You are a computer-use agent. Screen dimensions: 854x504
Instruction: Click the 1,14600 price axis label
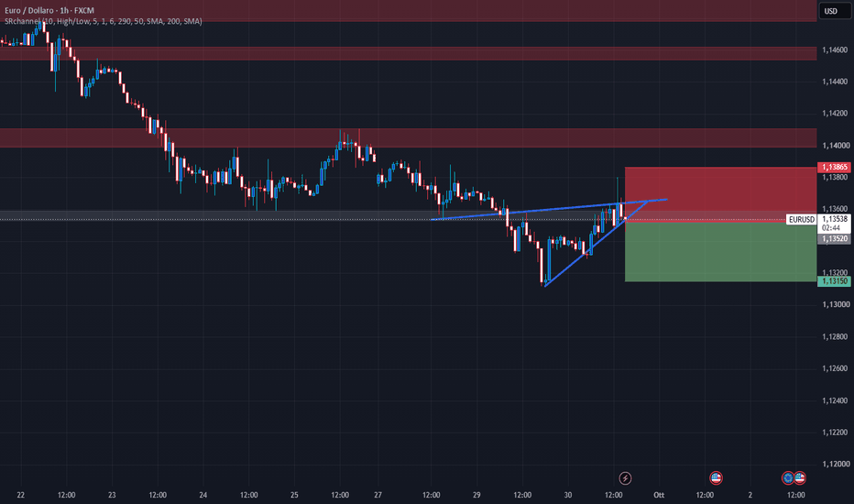point(835,49)
